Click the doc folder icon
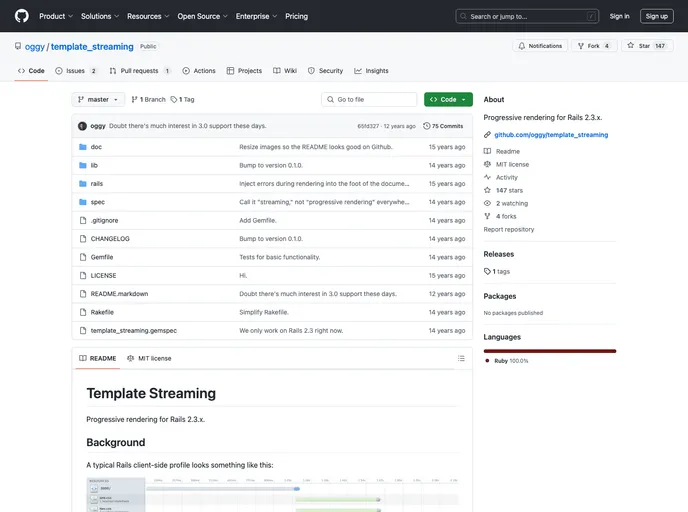 pos(83,147)
